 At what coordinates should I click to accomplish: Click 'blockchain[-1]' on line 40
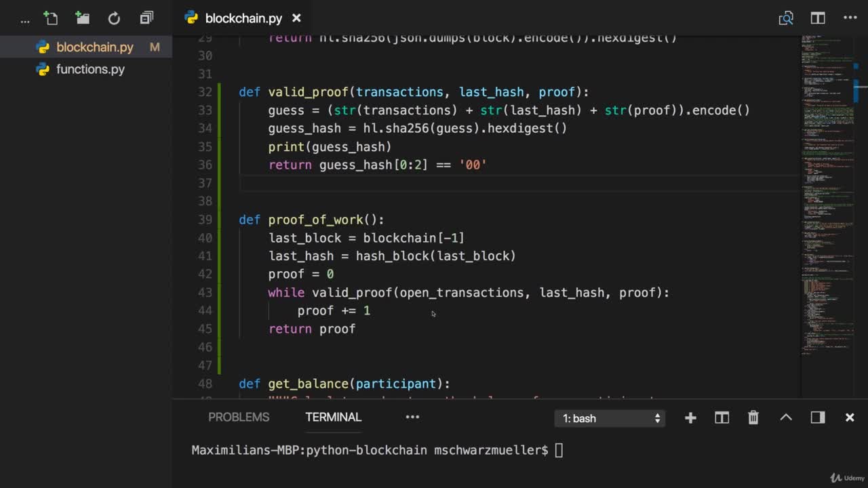[414, 238]
